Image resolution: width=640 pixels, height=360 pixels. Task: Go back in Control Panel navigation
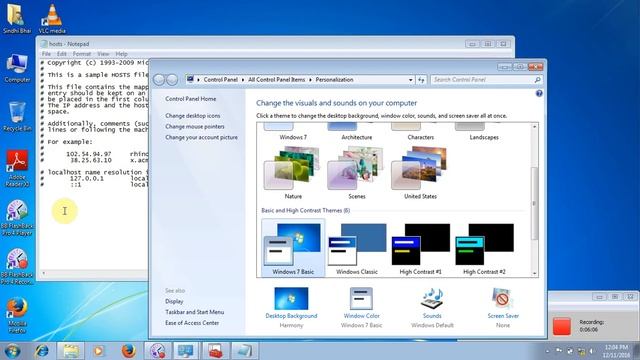[159, 80]
